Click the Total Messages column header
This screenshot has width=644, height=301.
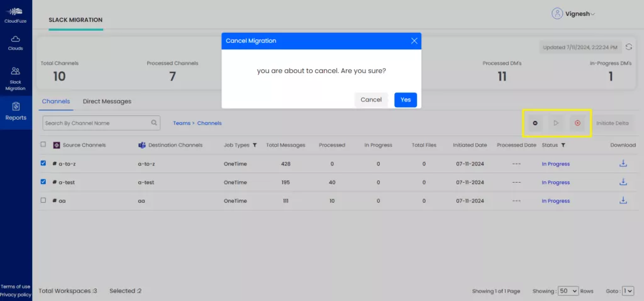coord(286,145)
